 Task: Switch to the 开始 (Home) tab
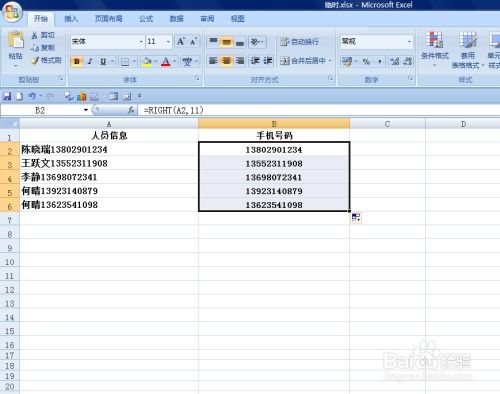pos(41,19)
